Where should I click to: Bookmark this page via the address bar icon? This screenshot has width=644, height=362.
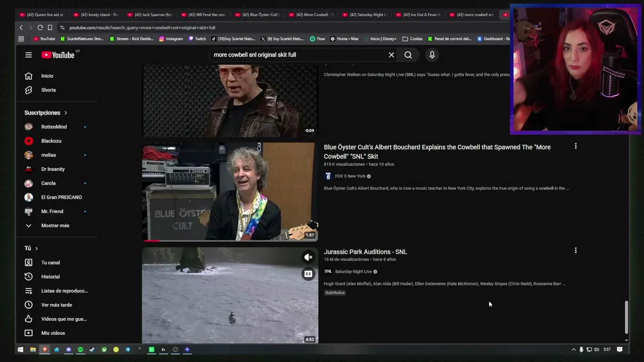pos(50,28)
